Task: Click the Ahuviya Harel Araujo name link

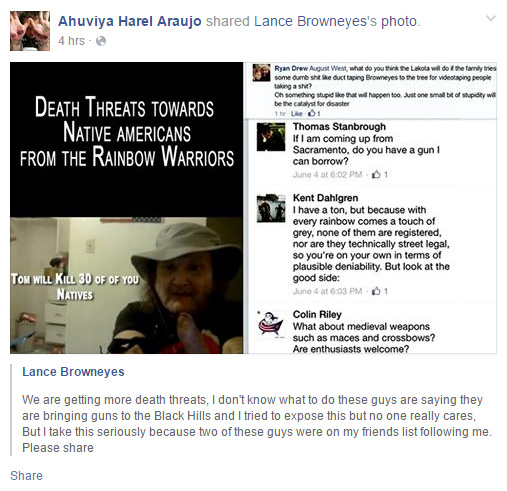Action: (130, 21)
